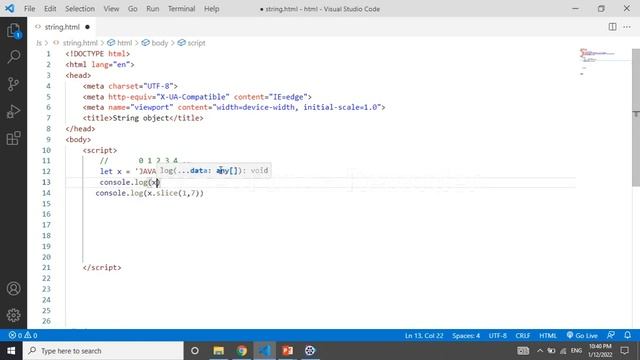
Task: Open the clock and date in tray
Action: click(x=600, y=351)
